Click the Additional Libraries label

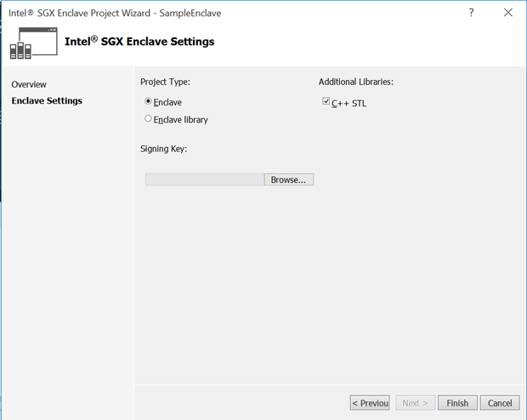[x=355, y=82]
